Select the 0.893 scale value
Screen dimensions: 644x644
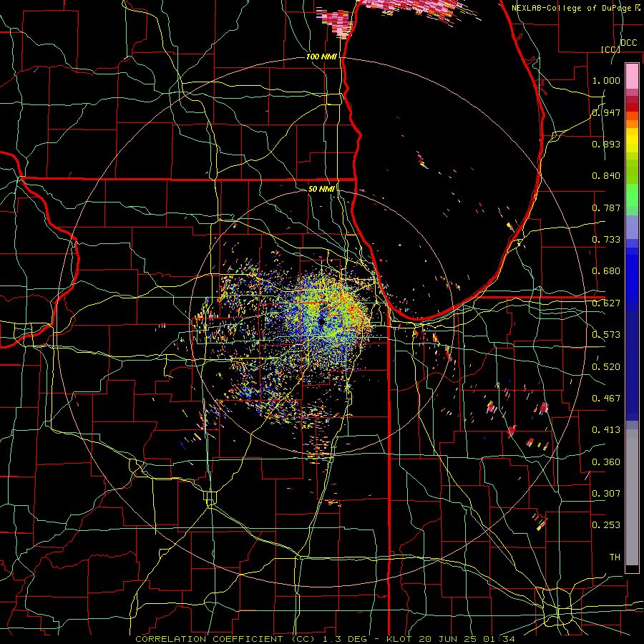pos(606,144)
